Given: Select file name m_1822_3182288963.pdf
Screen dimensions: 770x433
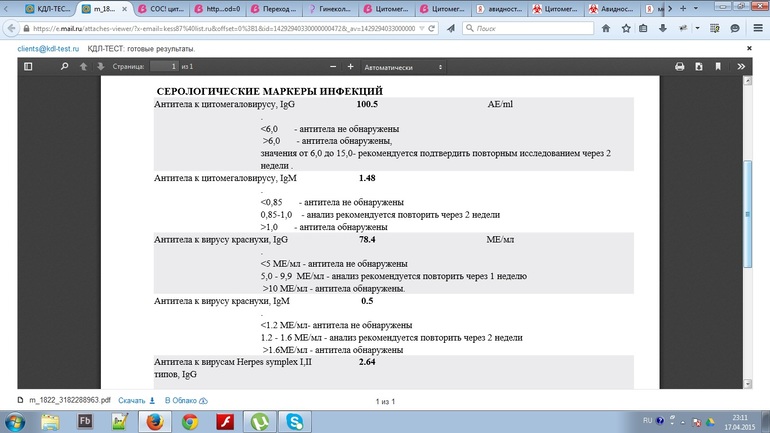Looking at the screenshot, I should [70, 400].
